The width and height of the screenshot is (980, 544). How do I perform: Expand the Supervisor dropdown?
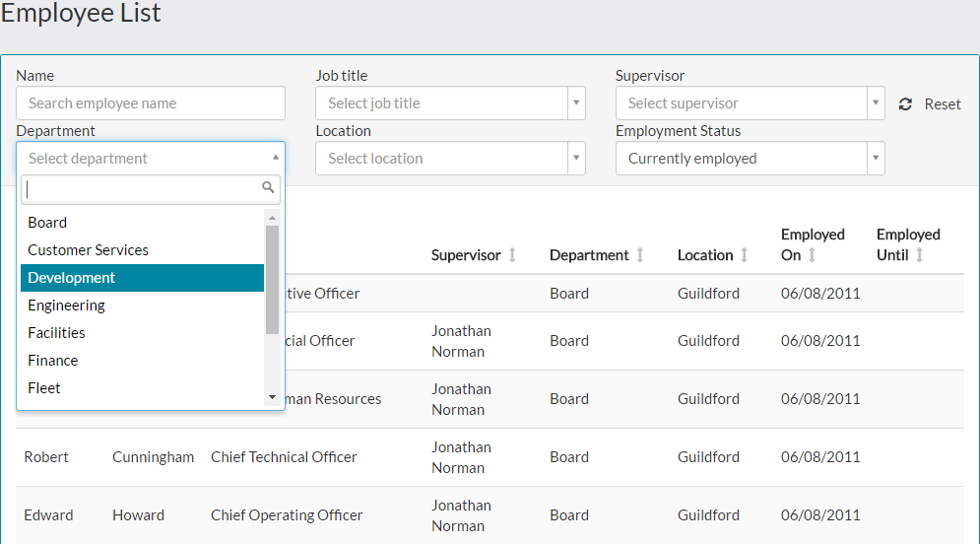(750, 103)
